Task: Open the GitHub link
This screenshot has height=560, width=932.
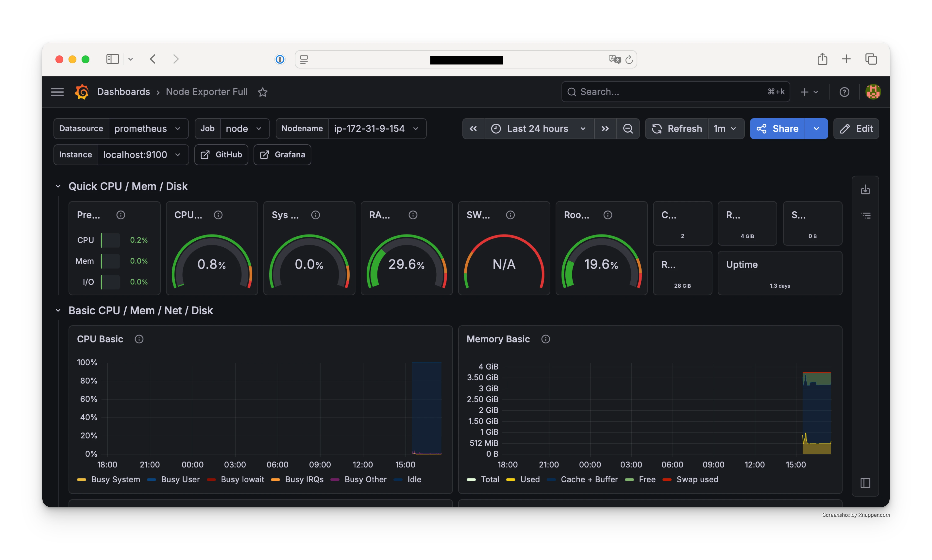Action: pyautogui.click(x=221, y=155)
